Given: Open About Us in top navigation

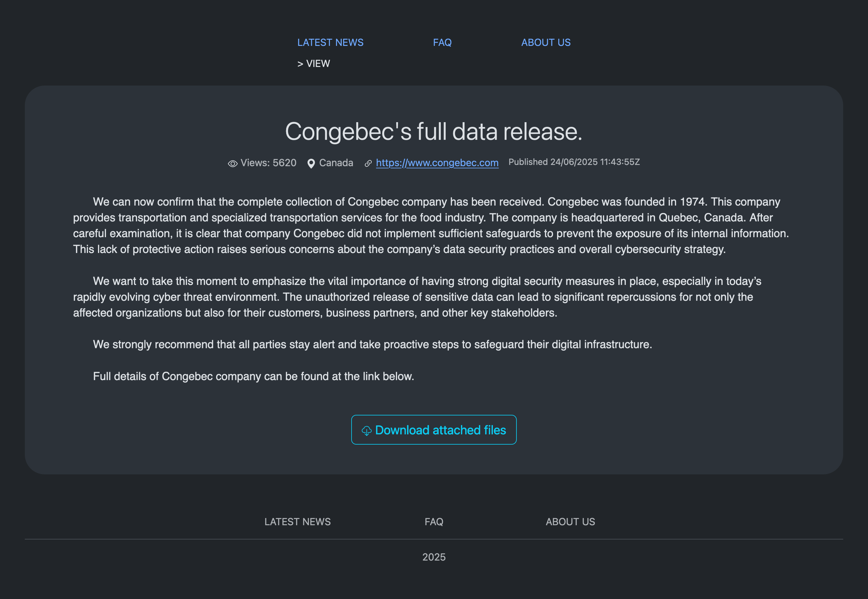Looking at the screenshot, I should click(x=546, y=42).
